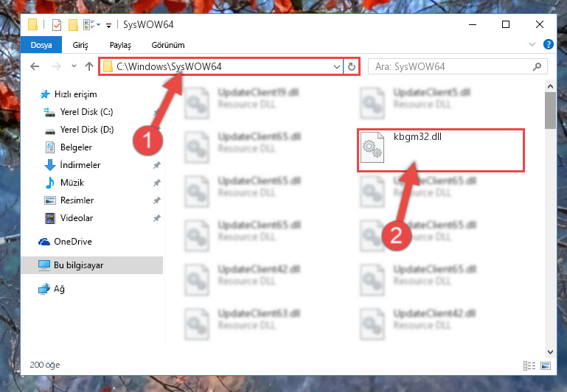Click scrollbar down arrow in file list
Image resolution: width=567 pixels, height=392 pixels.
pyautogui.click(x=550, y=351)
